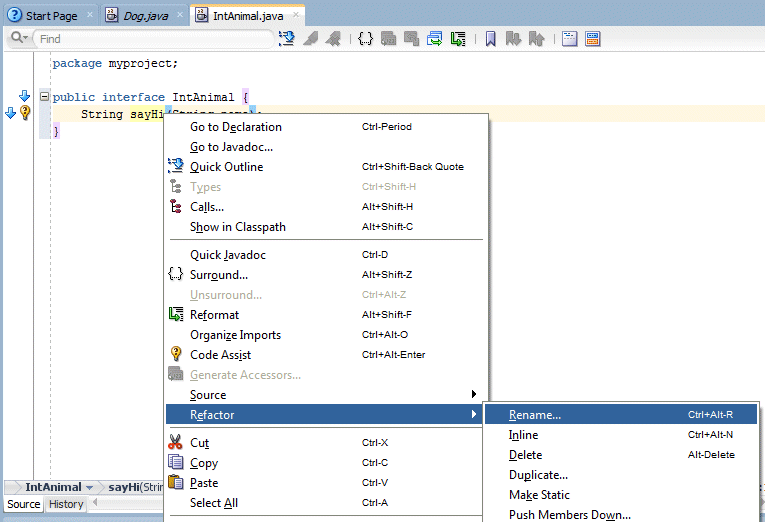Viewport: 765px width, 522px height.
Task: Click the monitor-stack toolbar icon after Generate Accessors
Action: pos(411,39)
